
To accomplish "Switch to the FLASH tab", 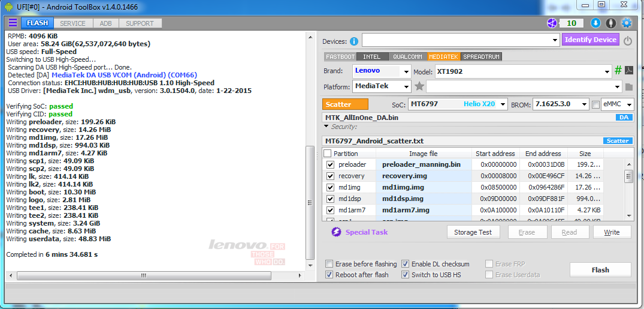I will click(x=37, y=23).
